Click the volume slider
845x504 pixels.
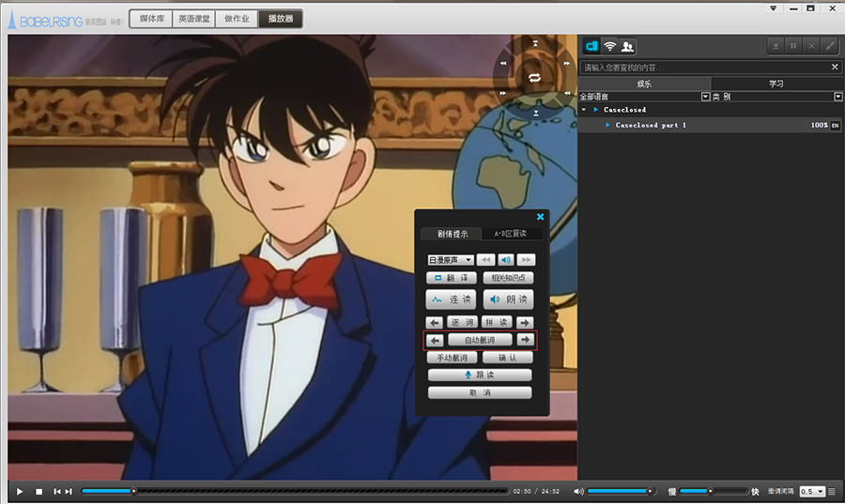(622, 491)
